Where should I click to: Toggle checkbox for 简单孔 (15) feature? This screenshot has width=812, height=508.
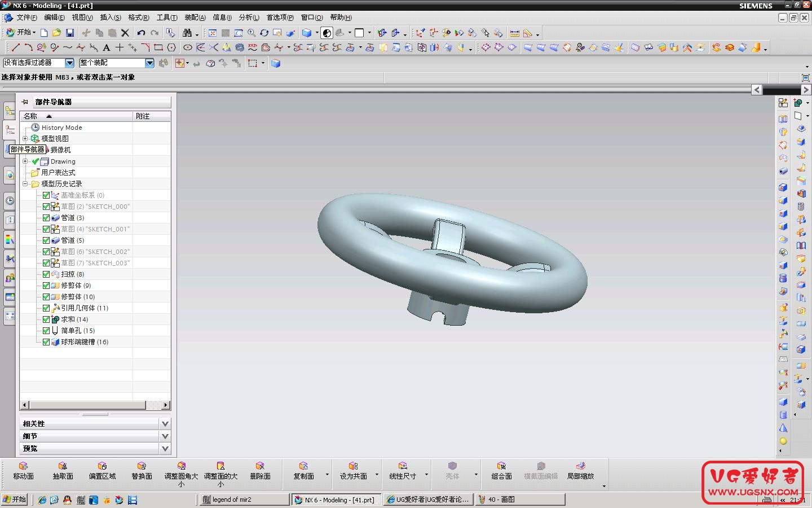(46, 331)
